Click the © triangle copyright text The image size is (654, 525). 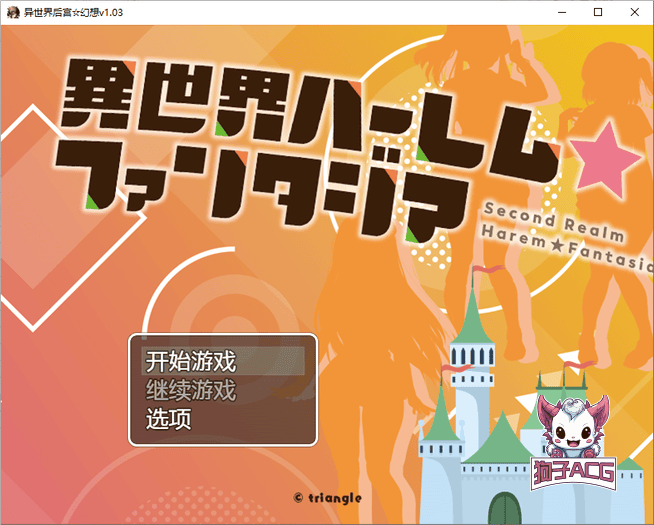pos(328,497)
